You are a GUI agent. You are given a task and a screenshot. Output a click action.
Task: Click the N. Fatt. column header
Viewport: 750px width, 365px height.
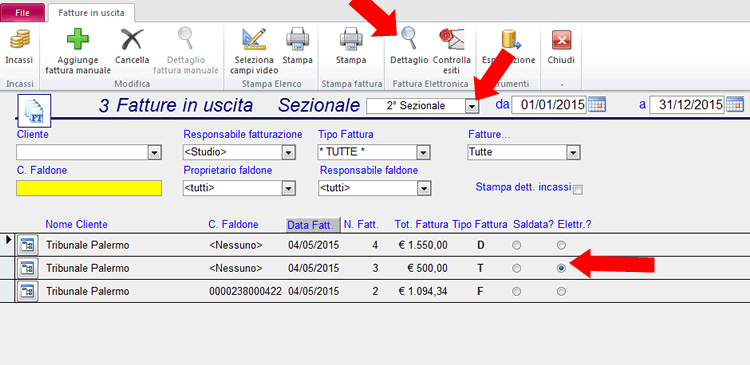[361, 224]
